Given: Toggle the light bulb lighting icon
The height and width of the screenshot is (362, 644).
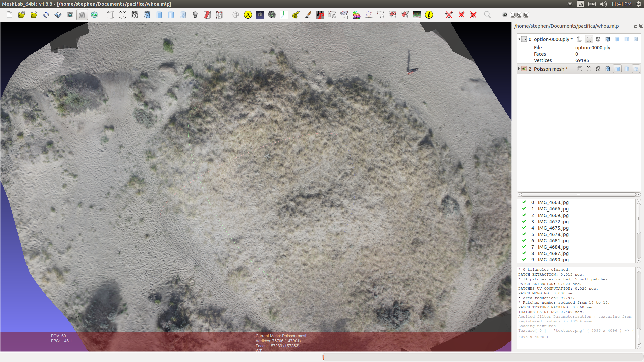Looking at the screenshot, I should point(195,15).
